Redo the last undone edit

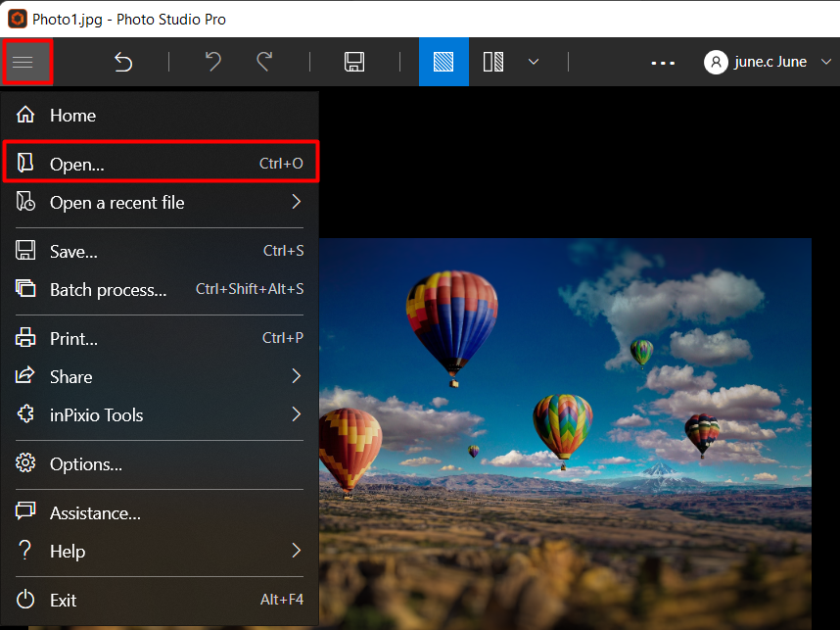pyautogui.click(x=264, y=62)
